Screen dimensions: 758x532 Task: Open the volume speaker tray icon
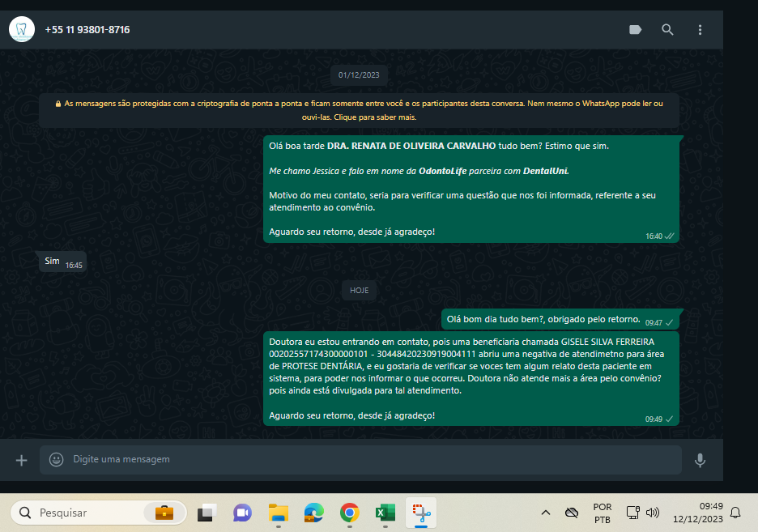pos(653,513)
